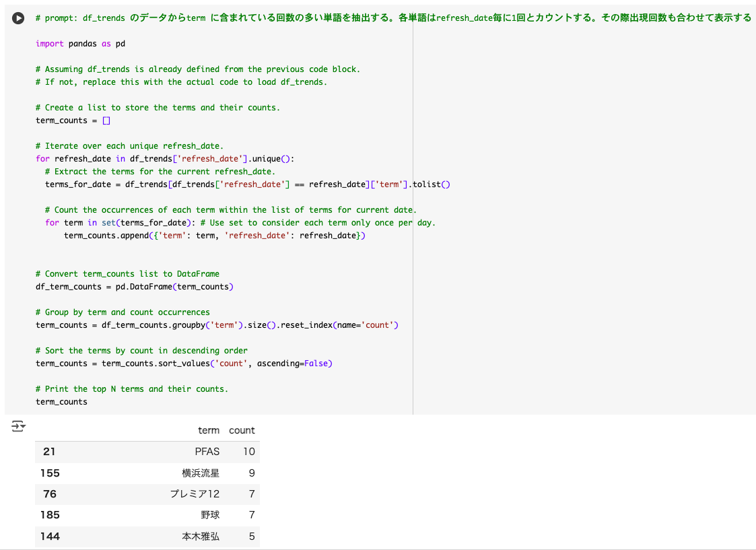This screenshot has width=756, height=550.
Task: Click count value 9 in 横浜流星 row
Action: [252, 473]
